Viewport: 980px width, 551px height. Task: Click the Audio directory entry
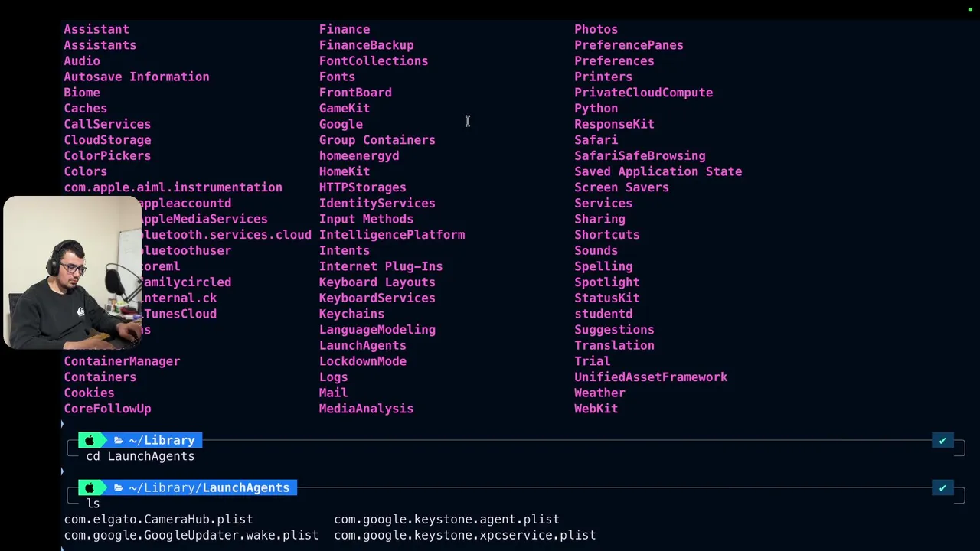tap(82, 61)
